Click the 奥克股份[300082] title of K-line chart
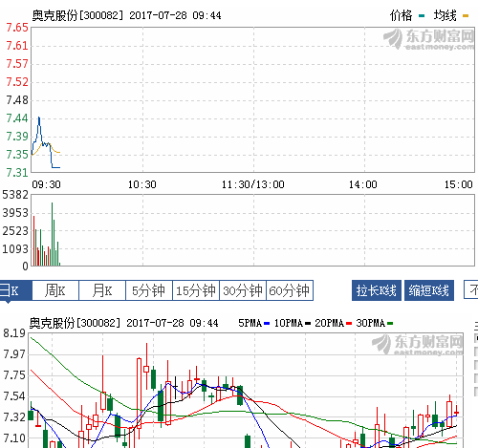The image size is (478, 448). click(75, 323)
